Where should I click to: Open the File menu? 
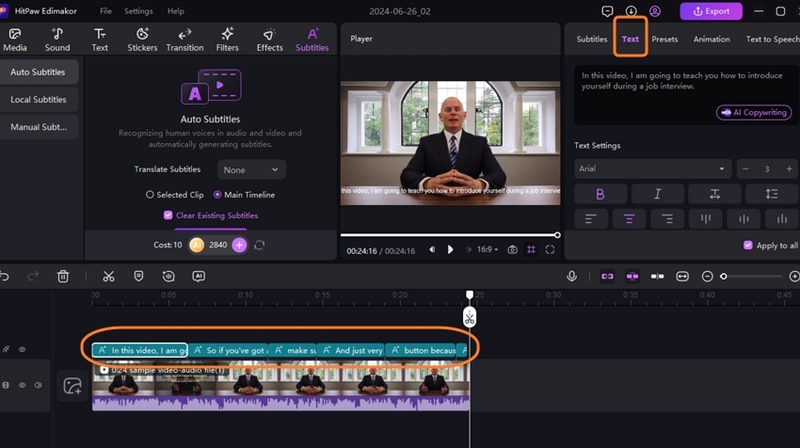tap(106, 11)
